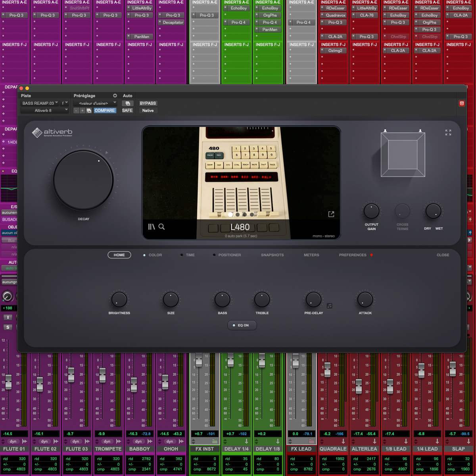Click the 3D speaker positioner cube
The height and width of the screenshot is (476, 476).
pos(403,154)
